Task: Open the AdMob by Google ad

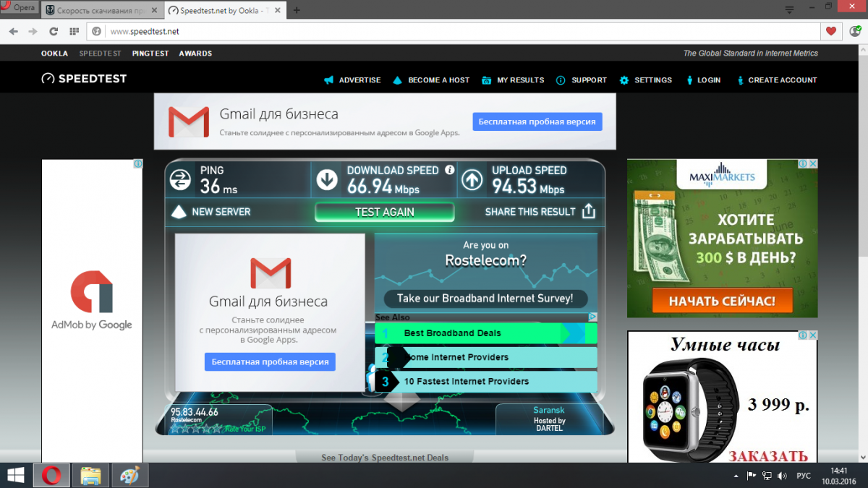Action: [x=92, y=311]
